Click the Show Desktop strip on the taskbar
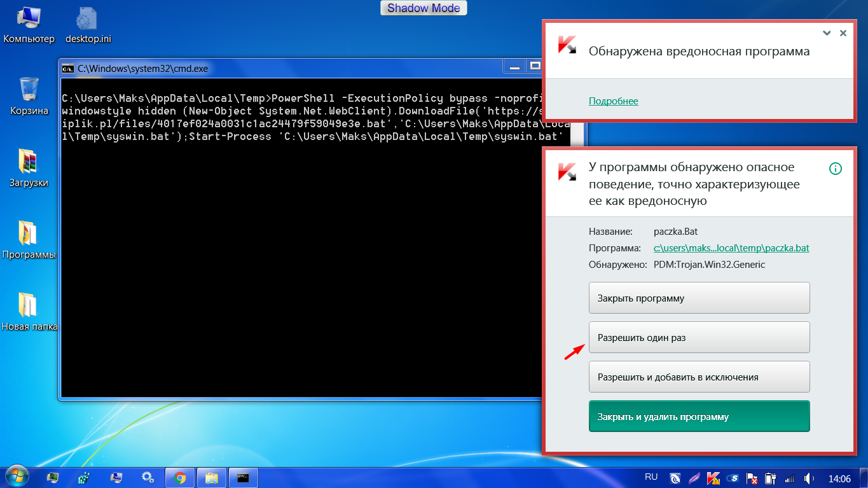This screenshot has height=488, width=868. pos(864,477)
